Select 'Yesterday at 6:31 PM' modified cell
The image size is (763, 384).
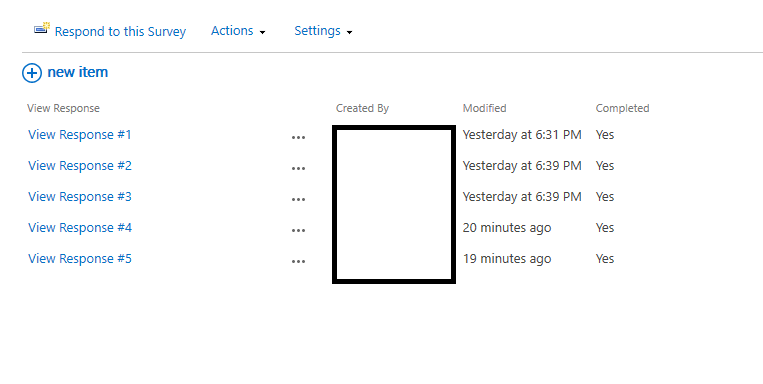522,134
